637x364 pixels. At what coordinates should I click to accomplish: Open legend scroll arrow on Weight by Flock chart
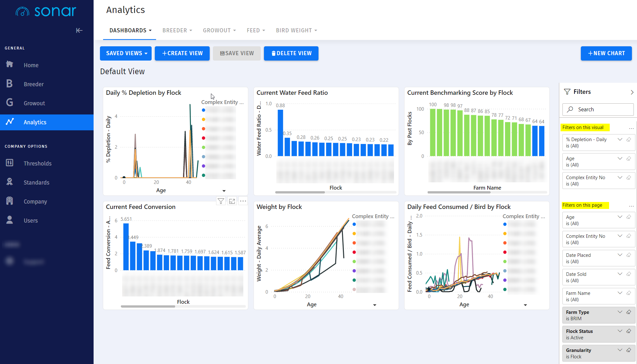[375, 305]
